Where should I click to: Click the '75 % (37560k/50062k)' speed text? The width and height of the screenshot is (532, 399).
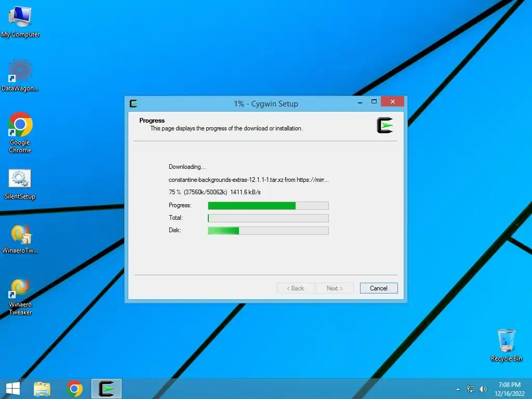pos(215,192)
